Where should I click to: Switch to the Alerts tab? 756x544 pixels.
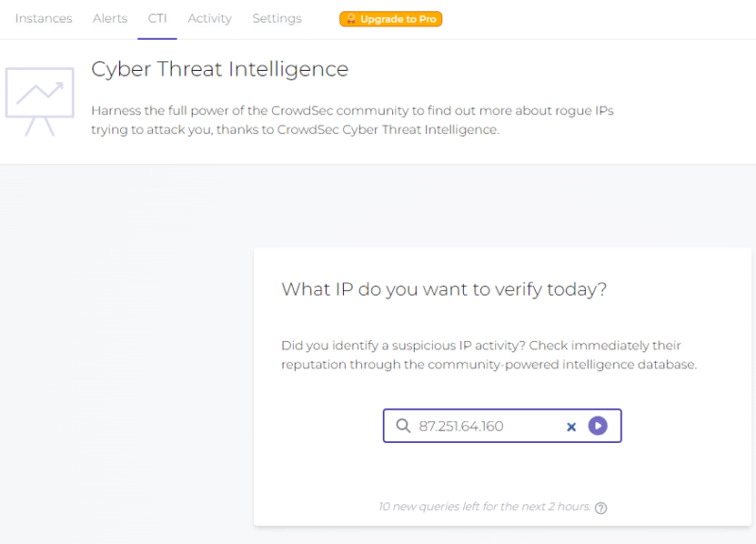pyautogui.click(x=110, y=19)
